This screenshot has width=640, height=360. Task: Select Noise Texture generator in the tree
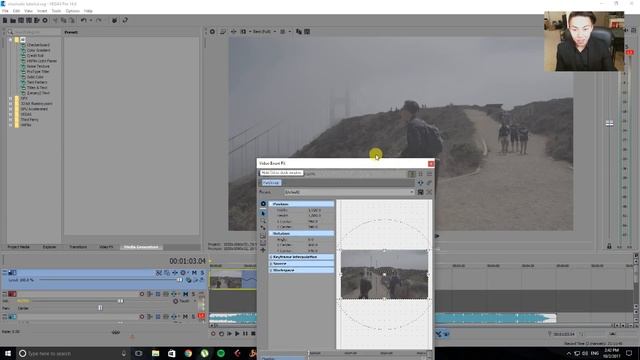coord(38,66)
